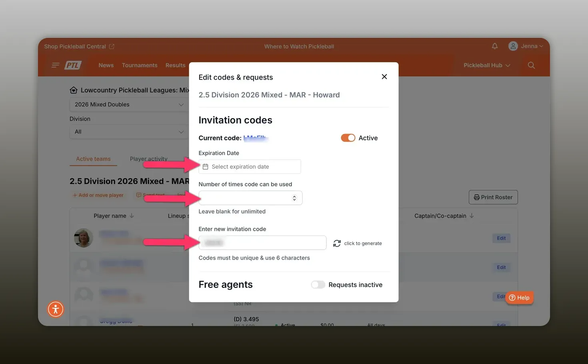Click the refresh icon to generate a code
The height and width of the screenshot is (364, 588).
[336, 243]
